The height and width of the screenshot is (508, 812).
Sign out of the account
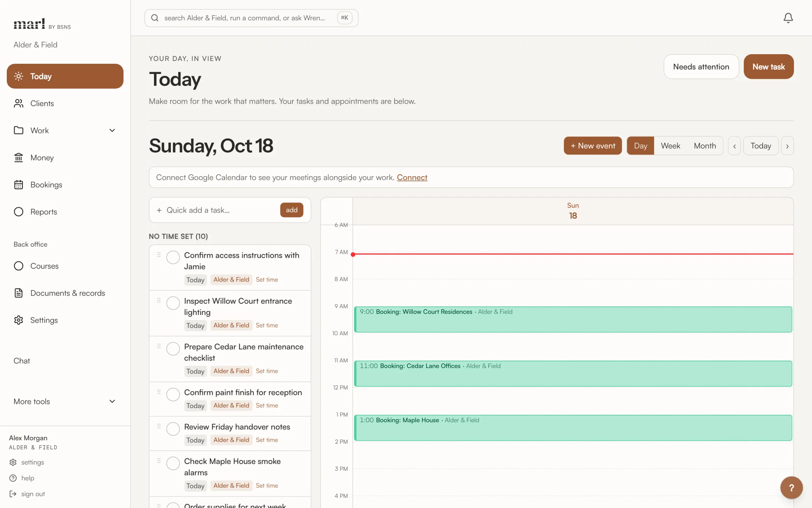27,494
